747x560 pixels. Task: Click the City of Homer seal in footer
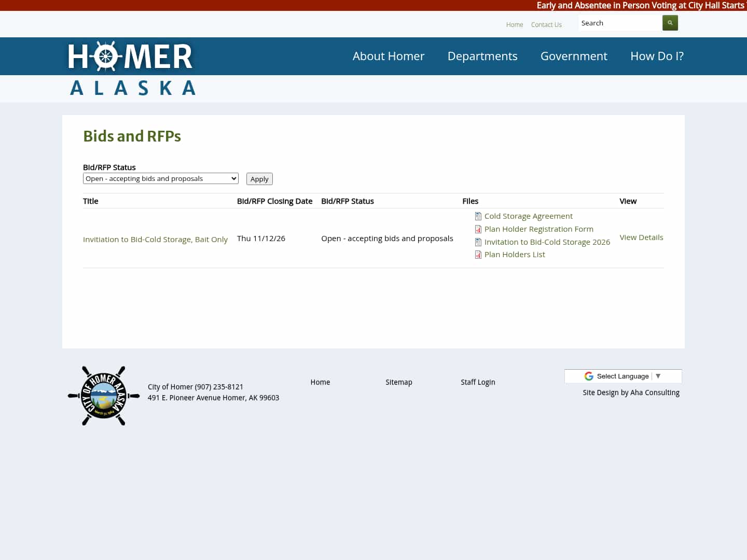click(x=104, y=396)
